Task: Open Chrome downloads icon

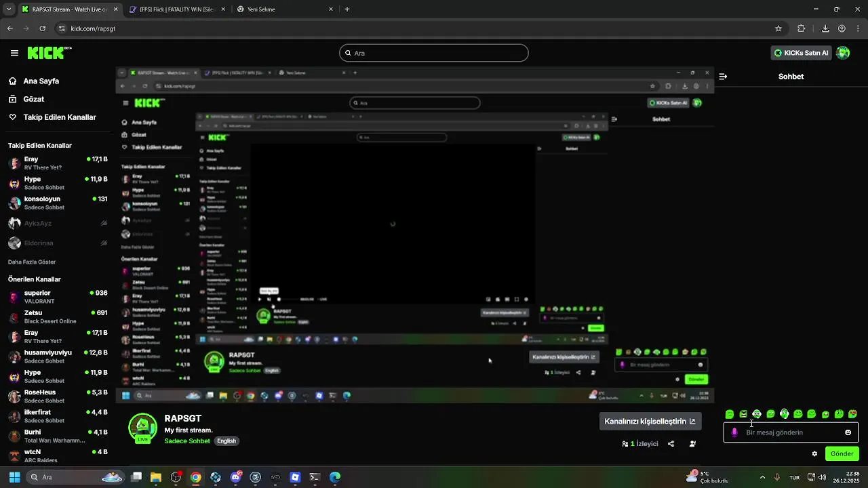Action: coord(825,28)
